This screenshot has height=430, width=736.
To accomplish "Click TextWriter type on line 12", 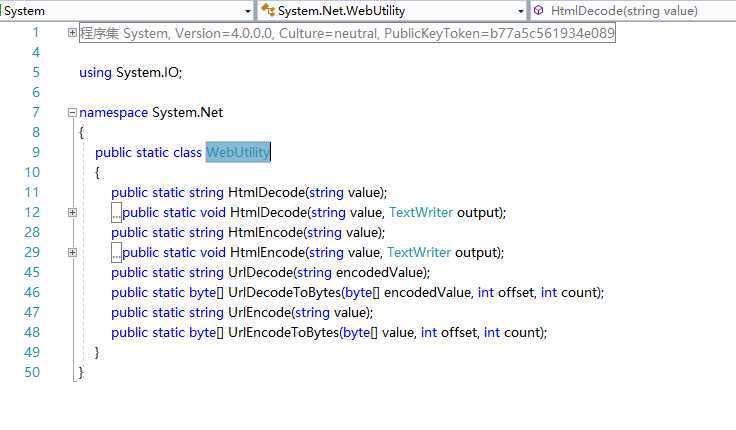I will [x=421, y=213].
